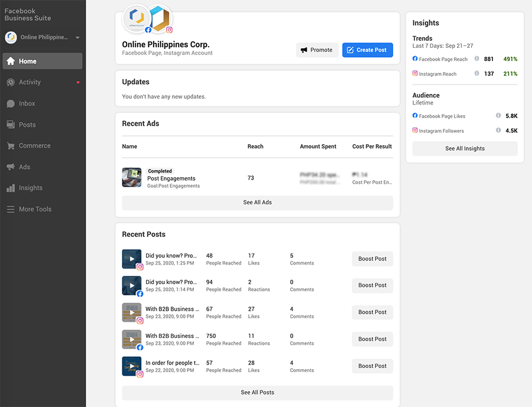Click the Sep 22 post video thumbnail
The image size is (532, 407).
tap(131, 366)
